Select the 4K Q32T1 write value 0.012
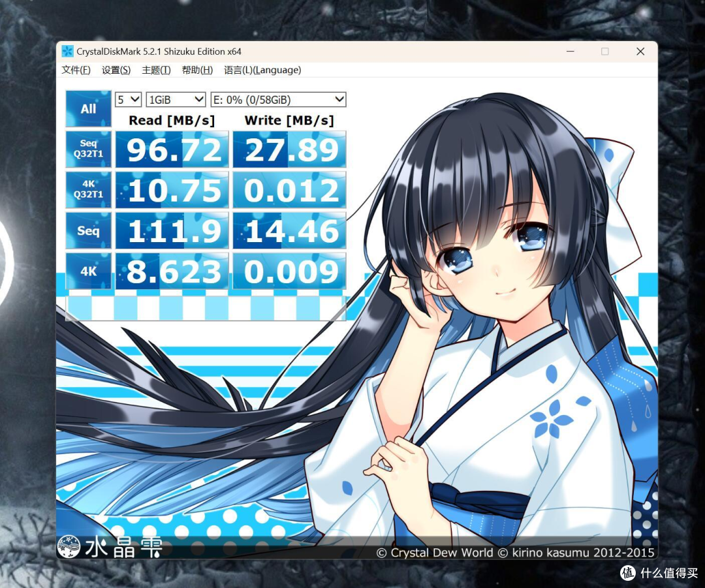The image size is (705, 588). (x=290, y=190)
